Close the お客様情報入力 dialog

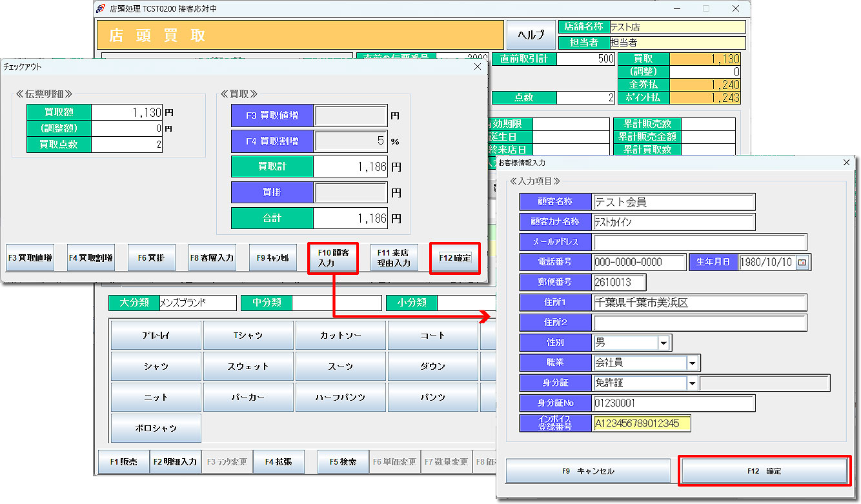[x=847, y=163]
